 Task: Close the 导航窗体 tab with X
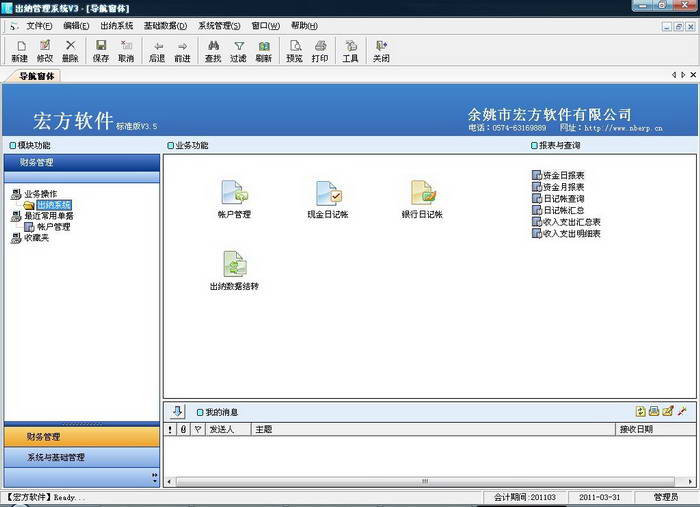pyautogui.click(x=693, y=75)
